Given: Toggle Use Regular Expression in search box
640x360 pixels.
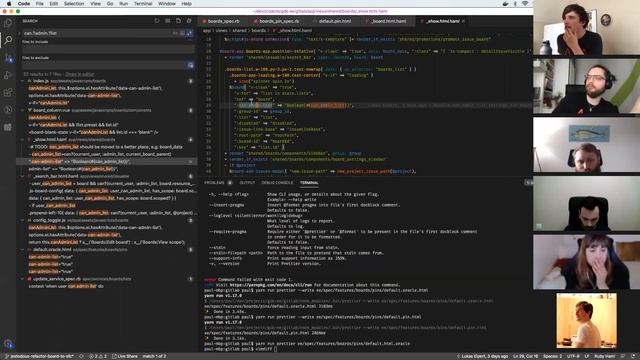Looking at the screenshot, I should coord(189,33).
